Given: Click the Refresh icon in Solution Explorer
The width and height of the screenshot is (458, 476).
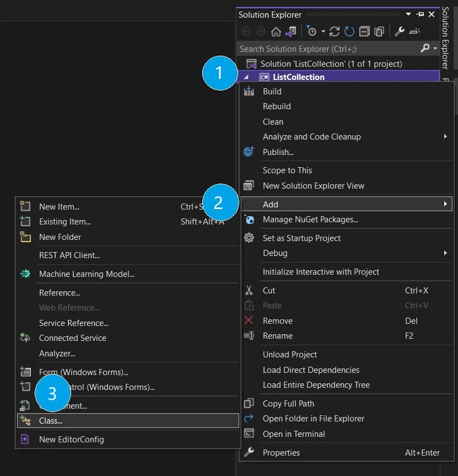Looking at the screenshot, I should [349, 31].
